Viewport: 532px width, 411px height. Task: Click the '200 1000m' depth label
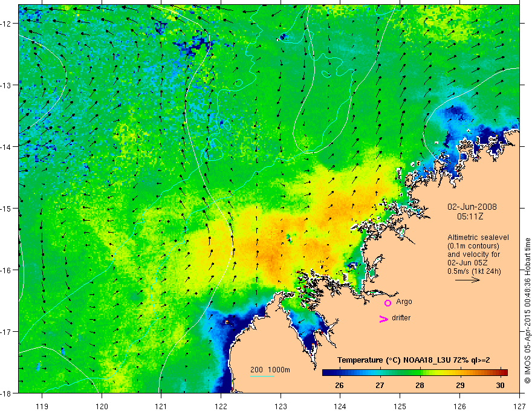(270, 370)
